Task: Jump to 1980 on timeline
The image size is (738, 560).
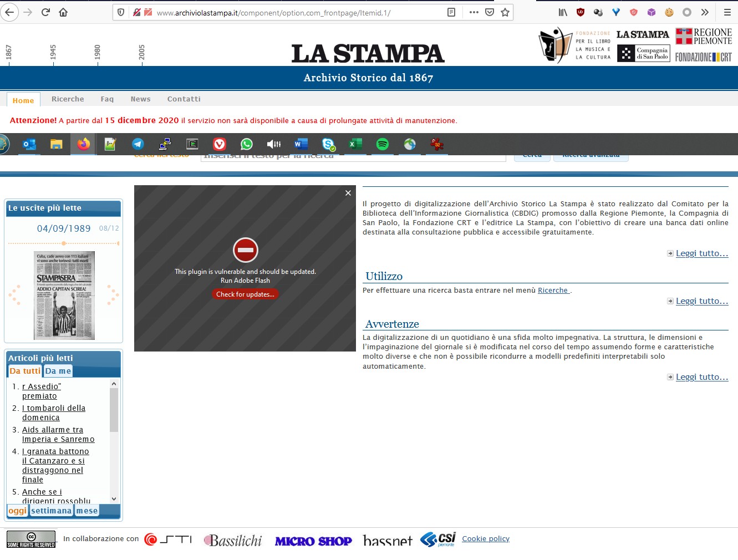Action: pos(97,53)
